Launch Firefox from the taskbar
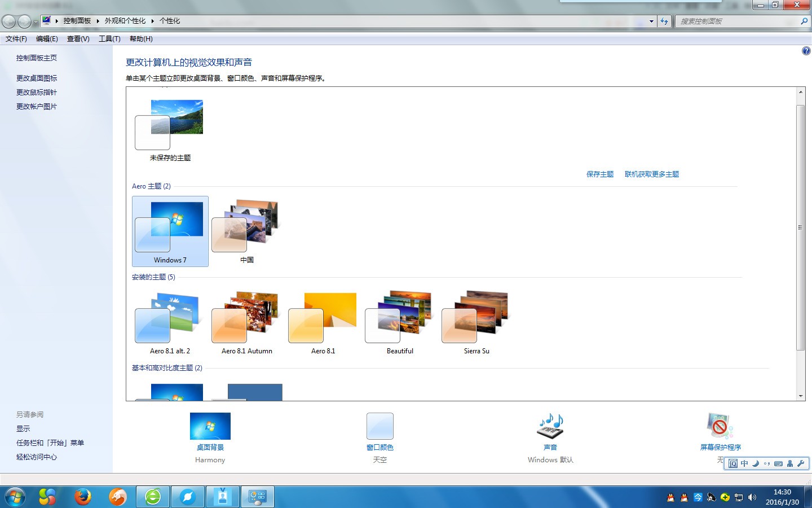 (83, 497)
